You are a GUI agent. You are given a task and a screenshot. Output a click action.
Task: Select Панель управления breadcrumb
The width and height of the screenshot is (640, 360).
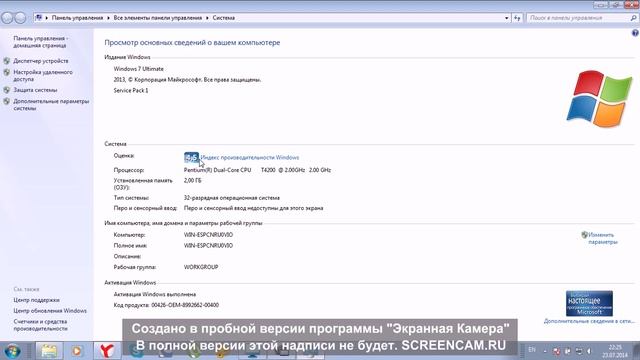point(77,18)
